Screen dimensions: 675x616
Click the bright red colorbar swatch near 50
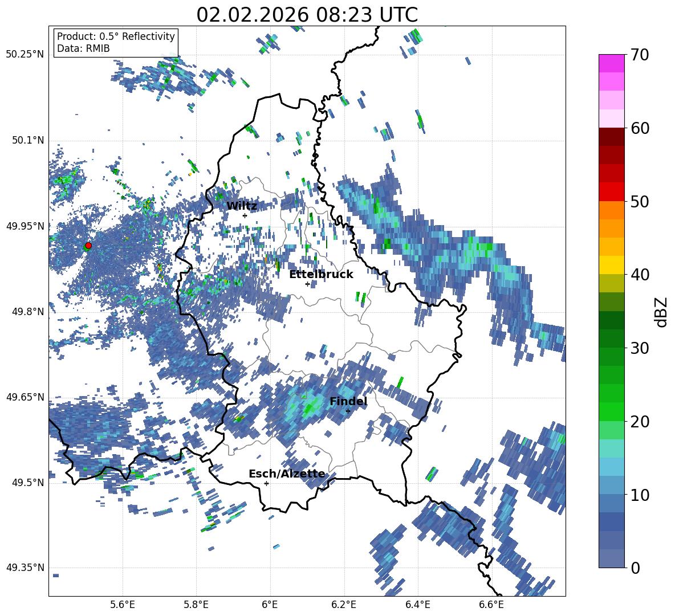click(611, 192)
